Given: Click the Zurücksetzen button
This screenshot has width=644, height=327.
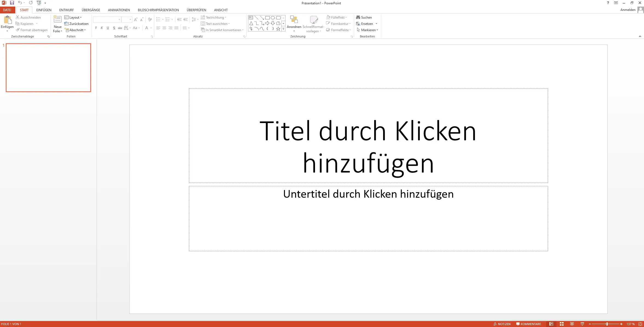Looking at the screenshot, I should pos(77,24).
